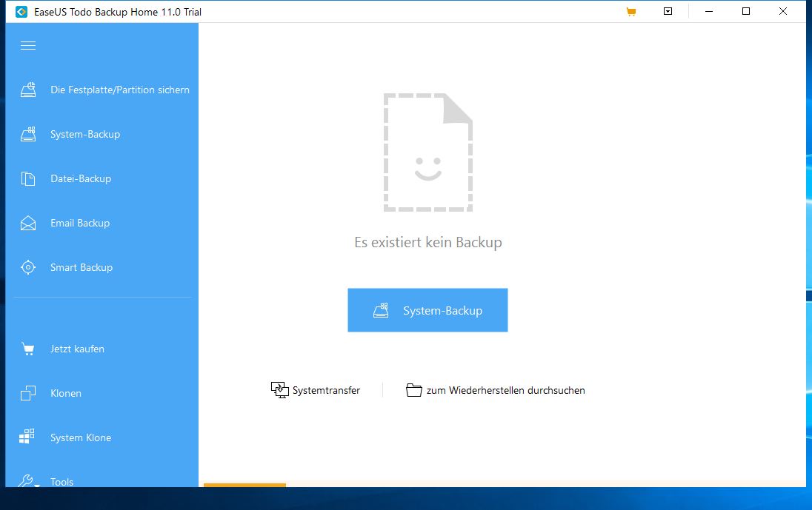Click the Smart Backup target icon

point(28,267)
